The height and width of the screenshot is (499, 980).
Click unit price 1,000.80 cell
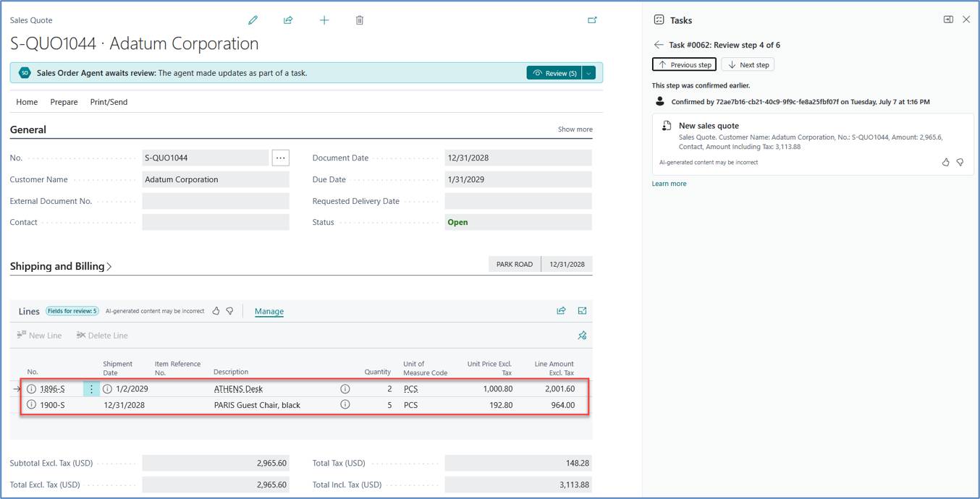[x=497, y=389]
